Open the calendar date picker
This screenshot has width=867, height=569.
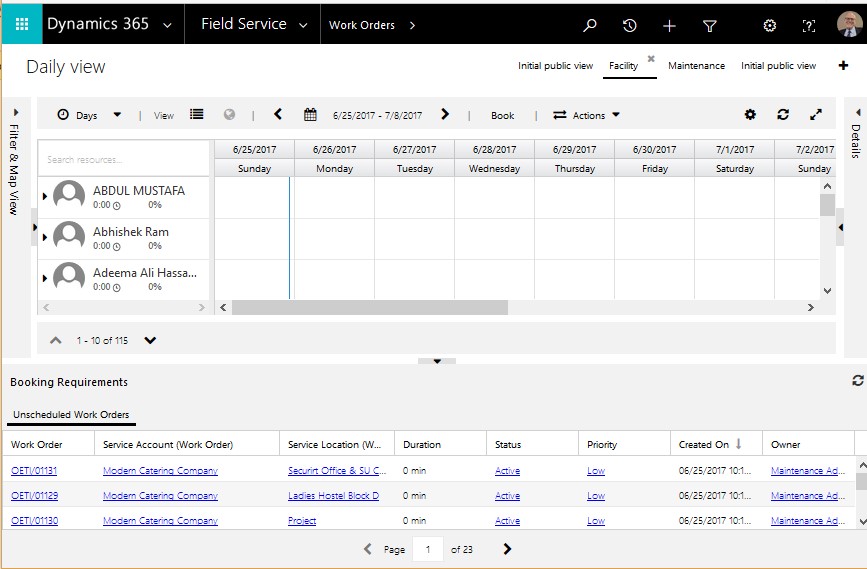310,114
